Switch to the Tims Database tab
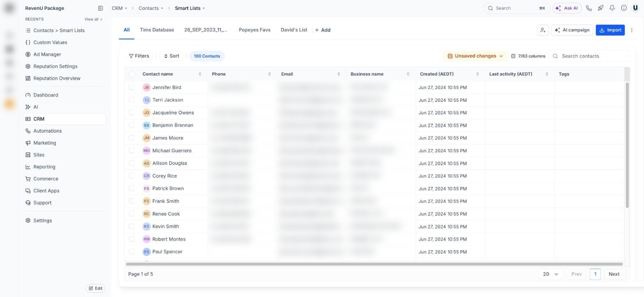This screenshot has width=644, height=297. 157,30
